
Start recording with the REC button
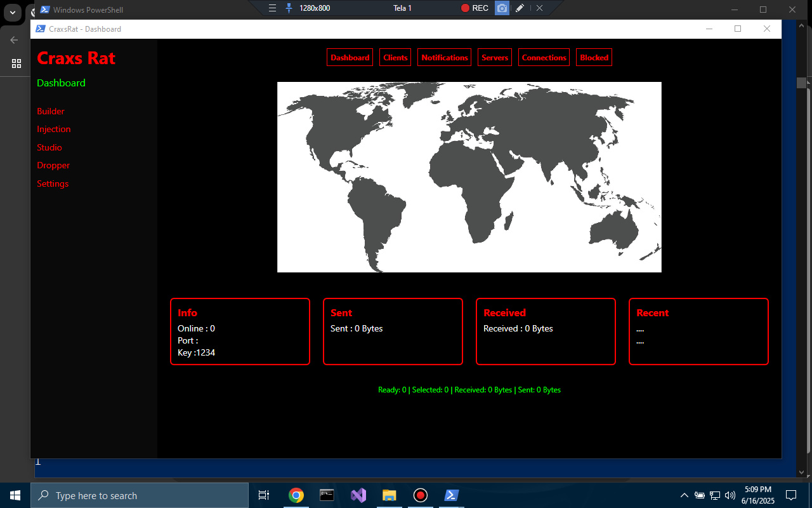click(x=475, y=8)
